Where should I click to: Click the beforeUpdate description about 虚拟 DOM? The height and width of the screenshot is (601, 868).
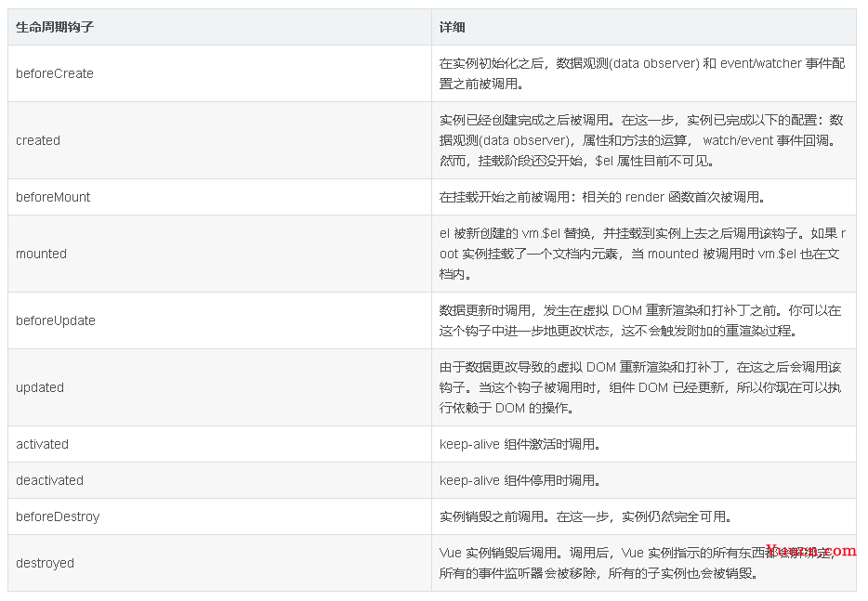[641, 320]
